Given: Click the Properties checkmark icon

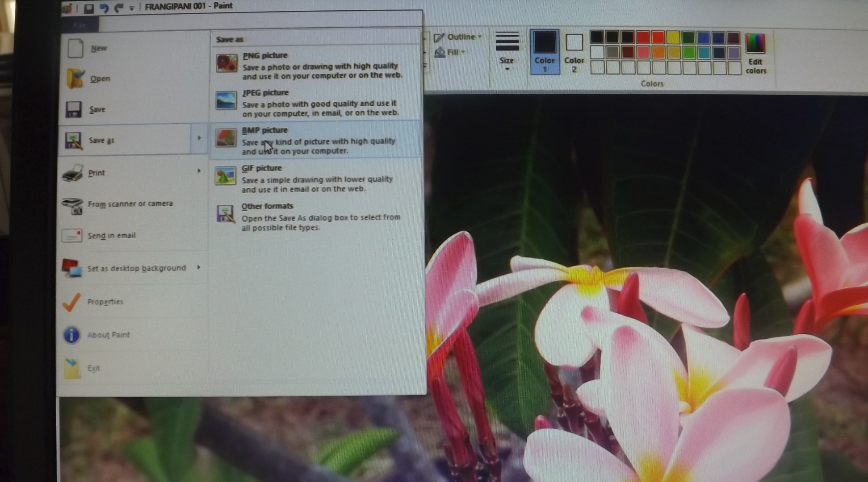Looking at the screenshot, I should pos(71,302).
